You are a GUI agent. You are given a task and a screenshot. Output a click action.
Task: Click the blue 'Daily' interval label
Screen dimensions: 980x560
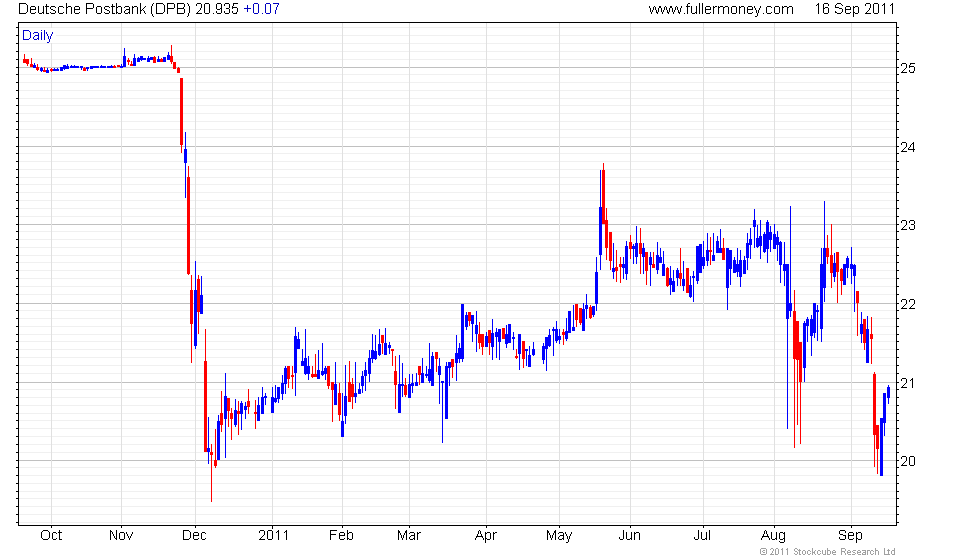tap(38, 36)
